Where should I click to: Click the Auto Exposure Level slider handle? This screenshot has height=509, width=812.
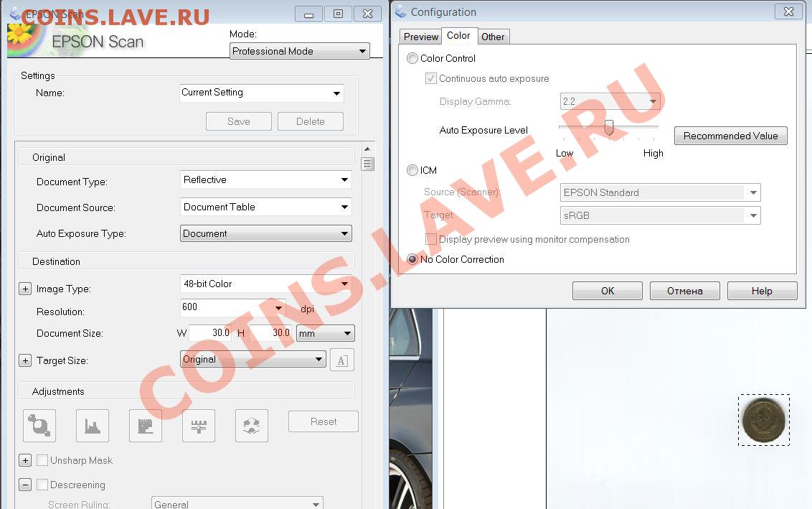609,127
